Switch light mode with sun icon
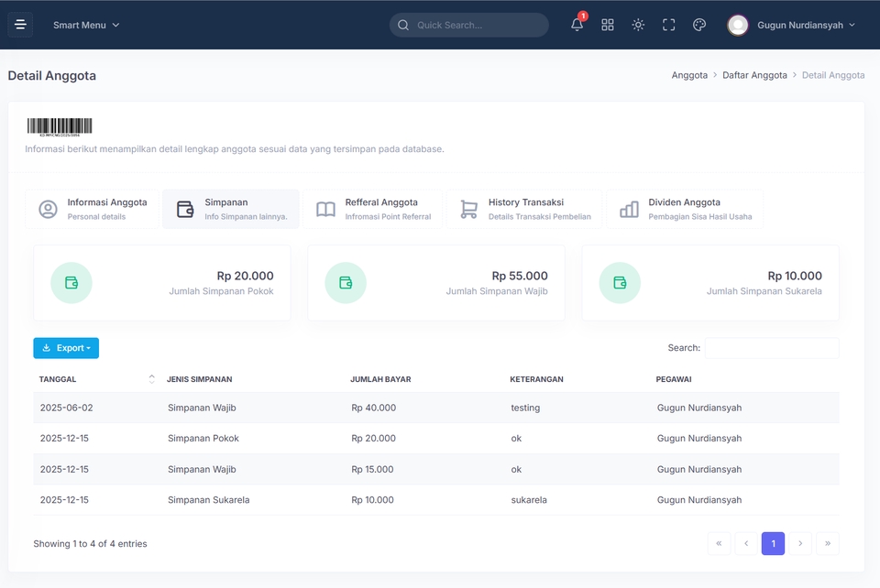The height and width of the screenshot is (588, 880). coord(638,25)
